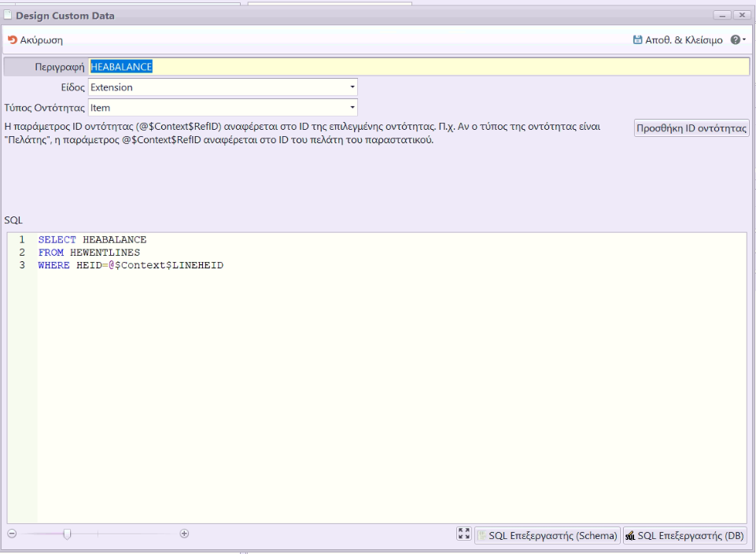Expand the Τύπος Οντότητας dropdown showing Item
Image resolution: width=756 pixels, height=554 pixels.
click(x=352, y=107)
